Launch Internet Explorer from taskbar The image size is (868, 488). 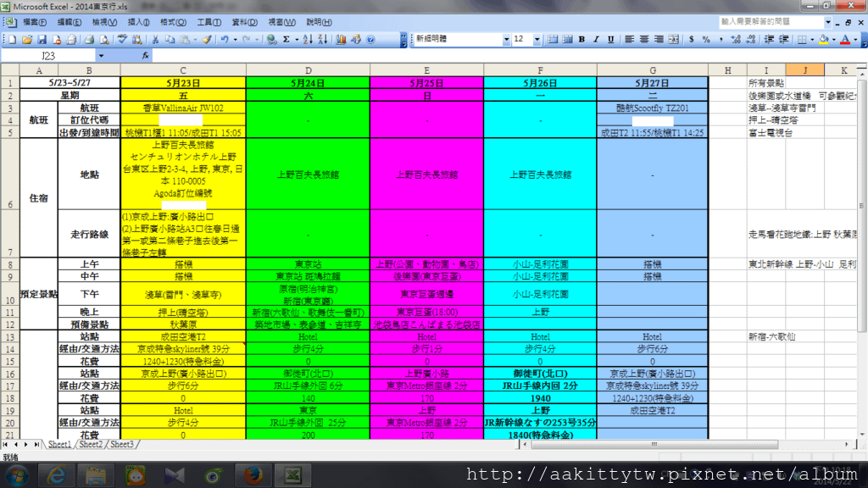coord(57,475)
